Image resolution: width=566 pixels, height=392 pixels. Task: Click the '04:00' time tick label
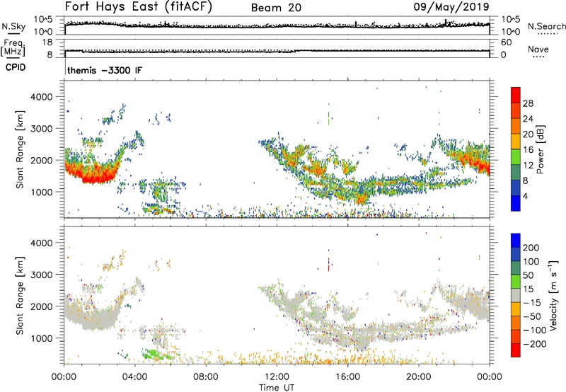point(135,377)
